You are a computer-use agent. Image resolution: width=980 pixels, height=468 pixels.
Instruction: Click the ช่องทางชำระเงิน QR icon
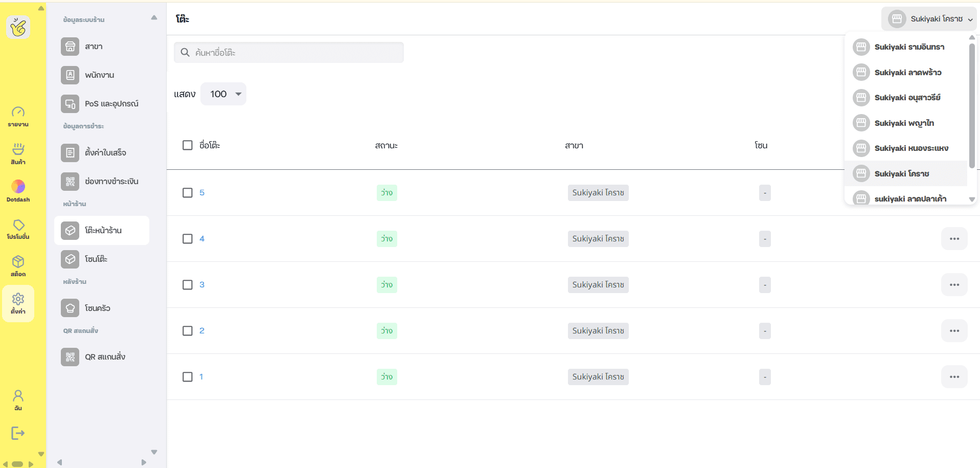(70, 182)
